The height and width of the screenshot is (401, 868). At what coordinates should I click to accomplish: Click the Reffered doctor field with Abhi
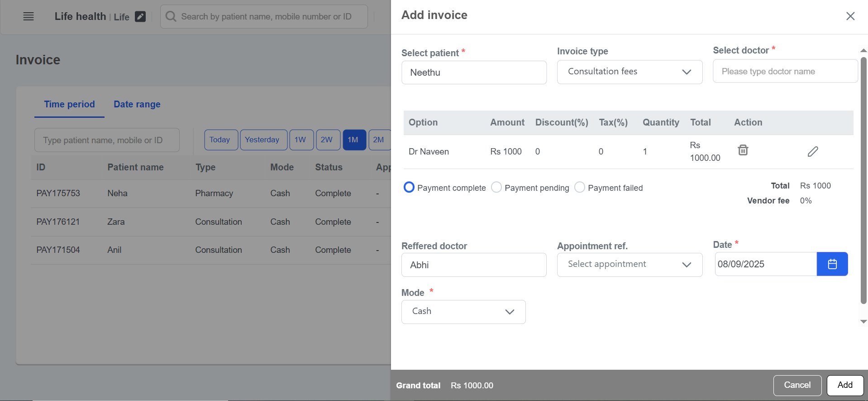(x=474, y=265)
